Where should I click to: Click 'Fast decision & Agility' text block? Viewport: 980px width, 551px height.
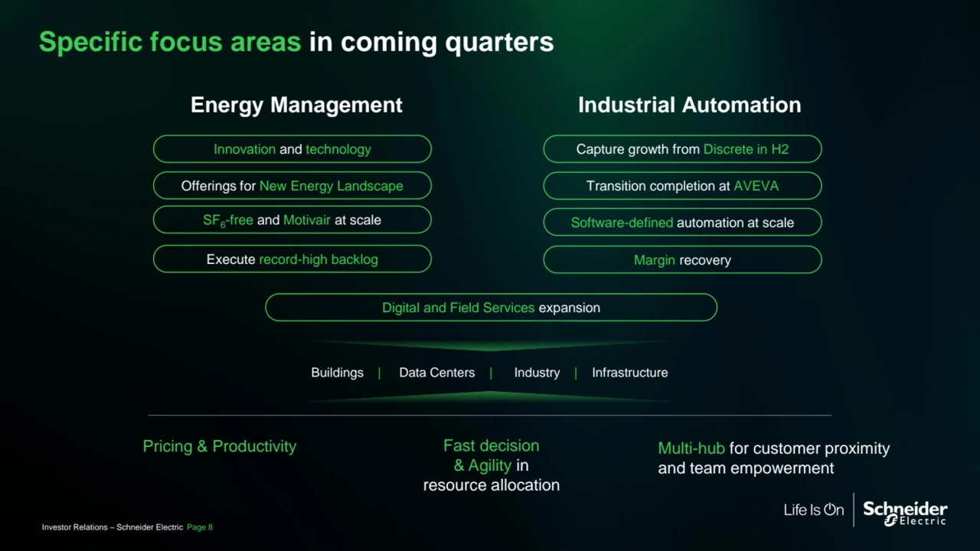coord(492,465)
